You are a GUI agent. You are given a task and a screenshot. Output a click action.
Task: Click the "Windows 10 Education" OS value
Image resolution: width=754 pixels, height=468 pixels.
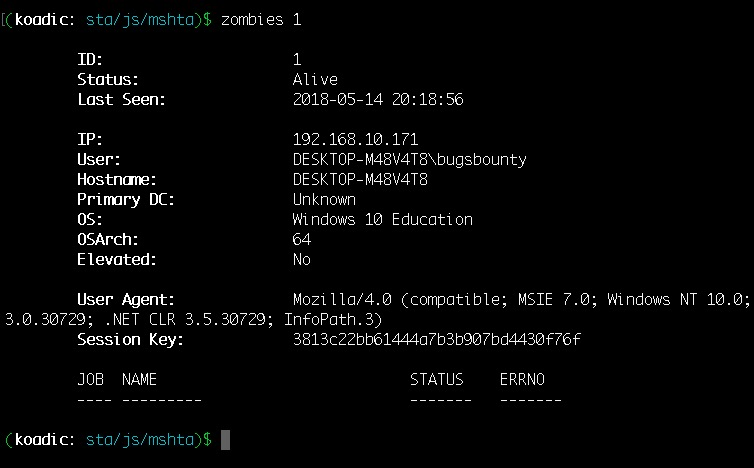(382, 220)
